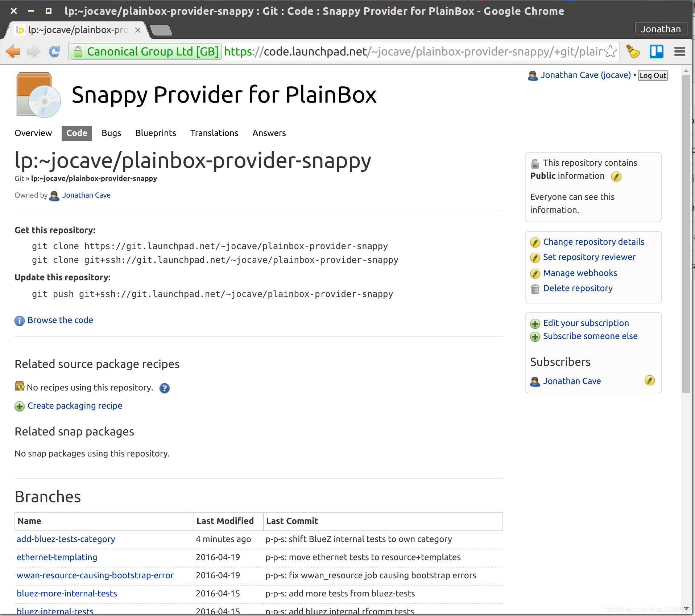This screenshot has height=616, width=695.
Task: Open the bluez-more-internal-tests branch
Action: [x=67, y=594]
